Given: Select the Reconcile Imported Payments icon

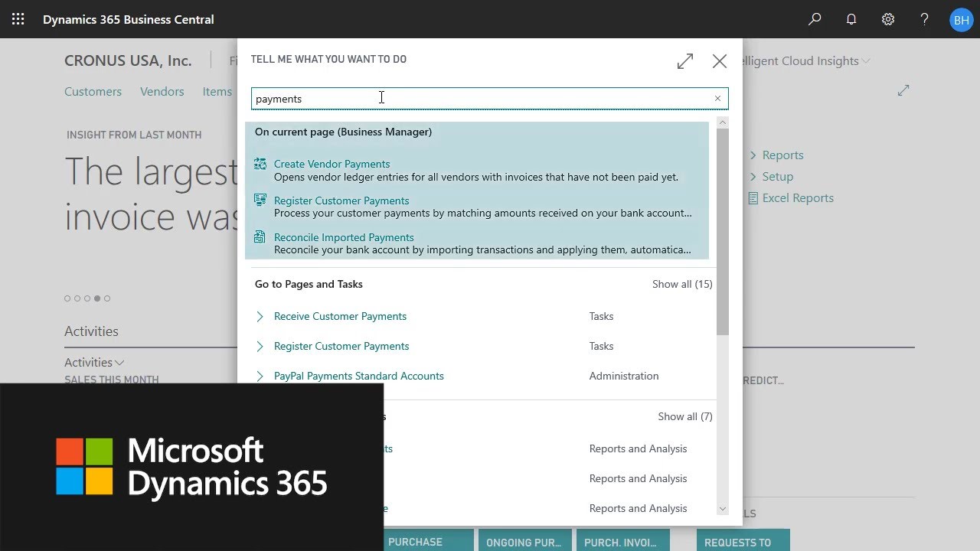Looking at the screenshot, I should 260,236.
